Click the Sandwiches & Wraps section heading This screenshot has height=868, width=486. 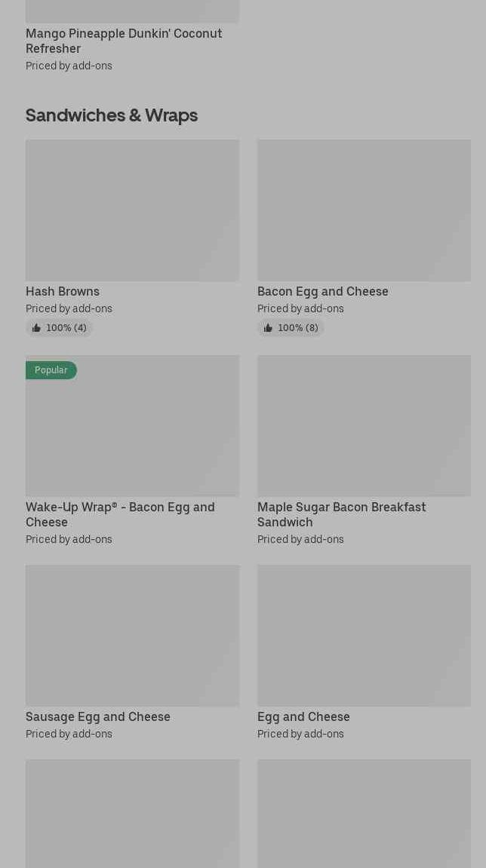[112, 115]
